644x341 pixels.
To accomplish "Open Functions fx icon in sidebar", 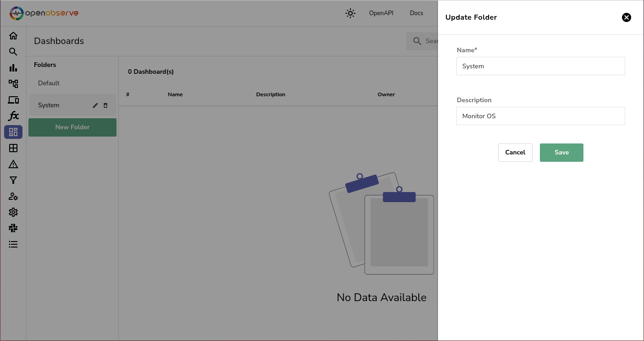I will [x=13, y=116].
